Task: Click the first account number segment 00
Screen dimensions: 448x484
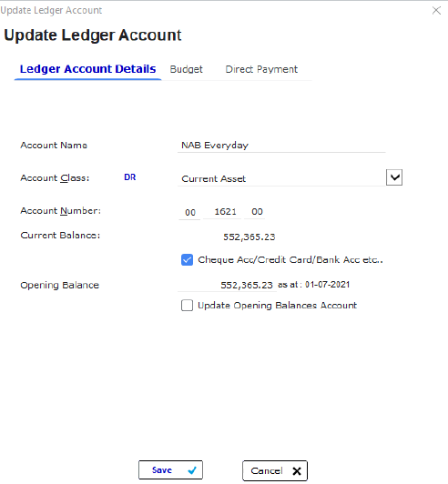Action: tap(189, 212)
